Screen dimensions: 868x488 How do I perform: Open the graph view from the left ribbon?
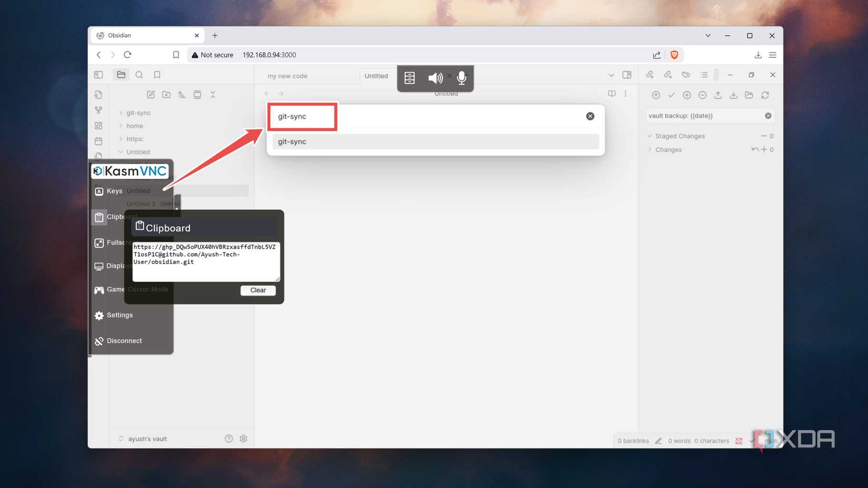click(x=98, y=110)
